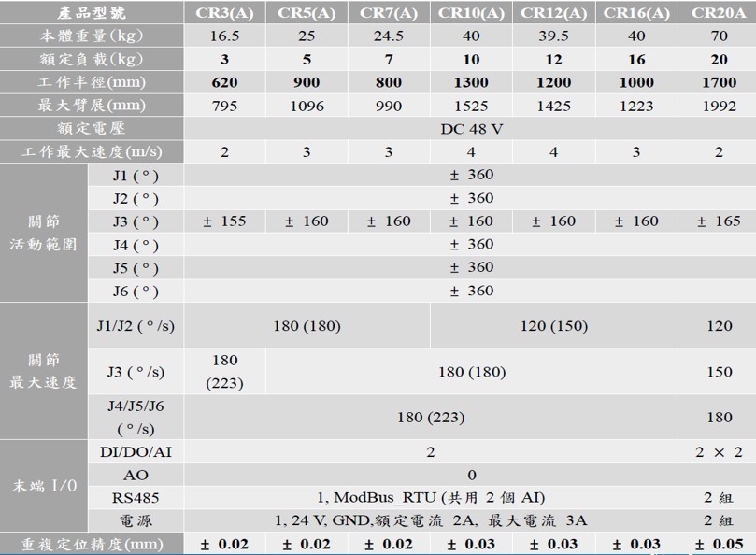The height and width of the screenshot is (555, 756).
Task: Click the 額定電壓 row label
Action: pos(92,128)
